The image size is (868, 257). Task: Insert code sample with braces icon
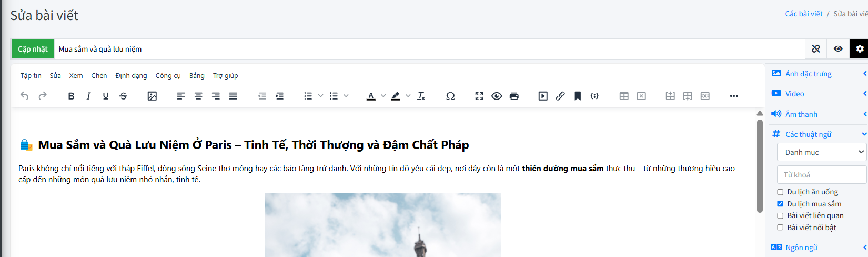tap(595, 96)
